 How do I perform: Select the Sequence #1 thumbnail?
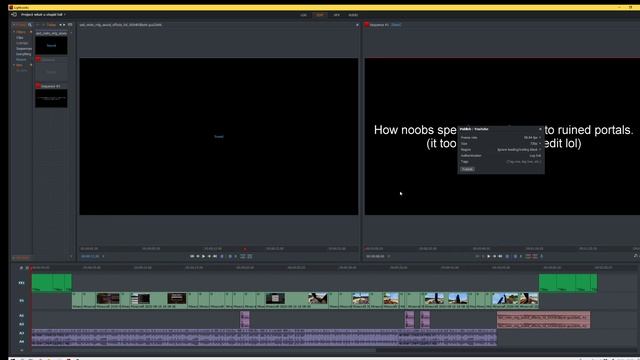[51, 98]
